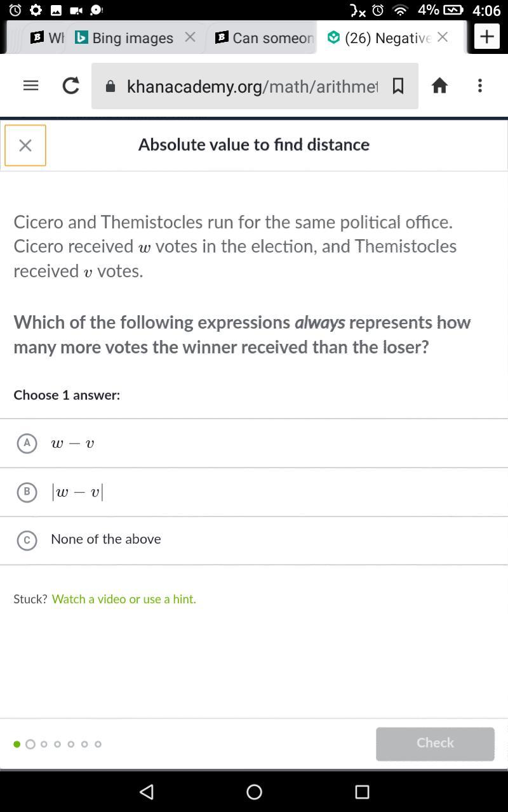The image size is (508, 812).
Task: Open 'Watch a video or use a hint' link
Action: tap(124, 599)
